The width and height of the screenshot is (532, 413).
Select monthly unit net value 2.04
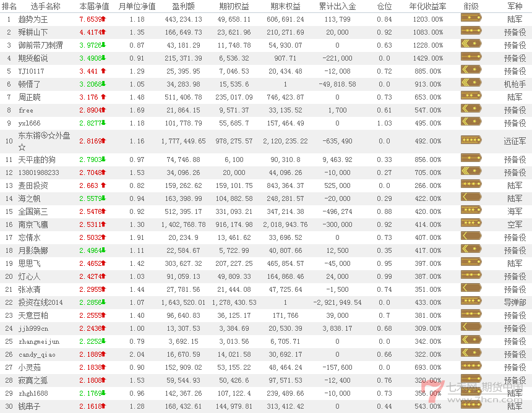137,354
